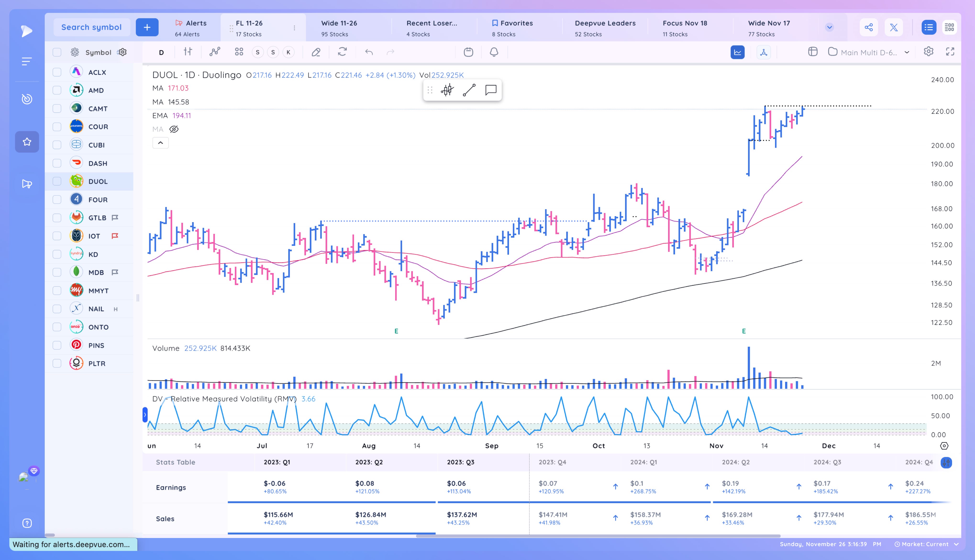This screenshot has height=560, width=975.
Task: Check the PLTR row checkbox
Action: (57, 363)
